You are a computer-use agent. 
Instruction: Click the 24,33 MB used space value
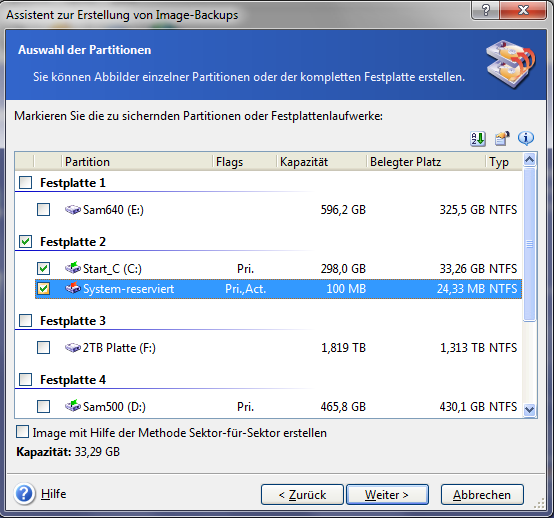(x=461, y=289)
